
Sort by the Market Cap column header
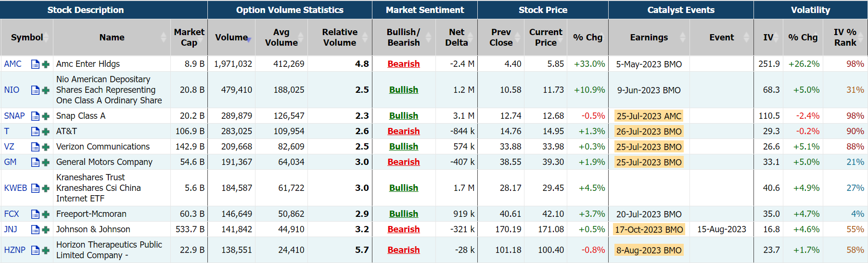pyautogui.click(x=189, y=38)
